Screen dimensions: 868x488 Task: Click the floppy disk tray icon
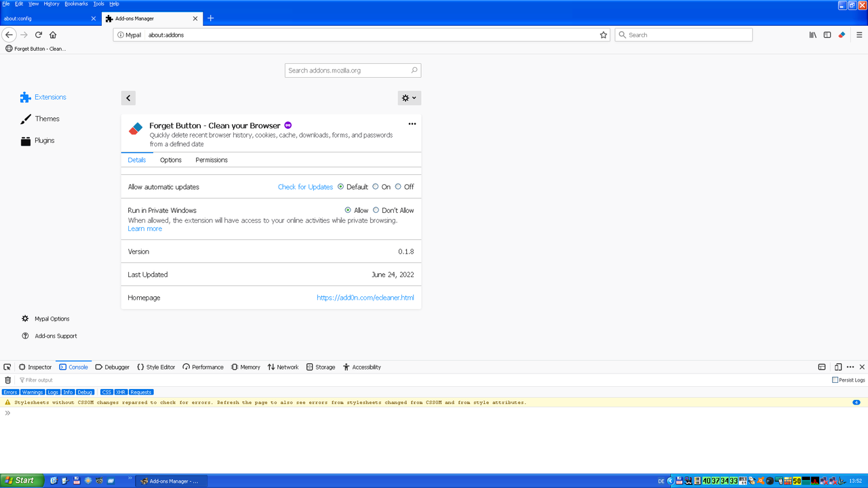[x=679, y=481]
